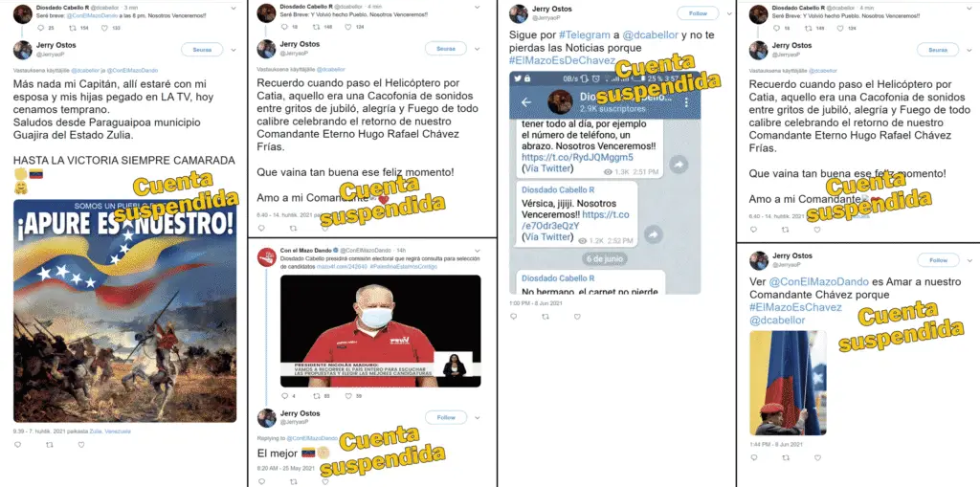
Task: Forward the Telegram message ending RydJQMggm5
Action: [679, 165]
